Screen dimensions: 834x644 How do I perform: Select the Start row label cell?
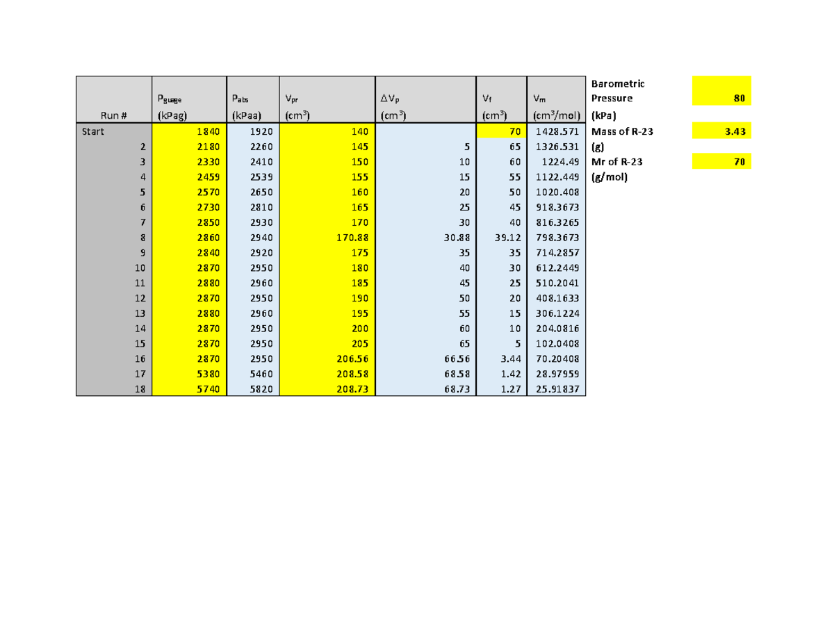[113, 131]
